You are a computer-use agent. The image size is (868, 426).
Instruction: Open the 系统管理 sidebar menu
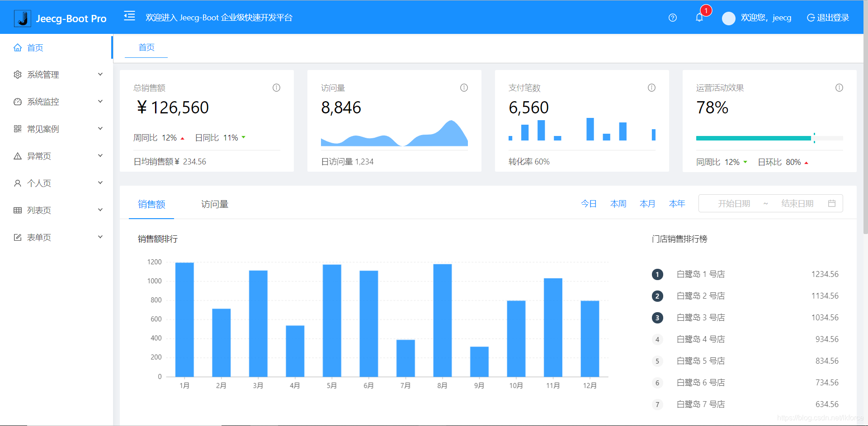coord(56,75)
